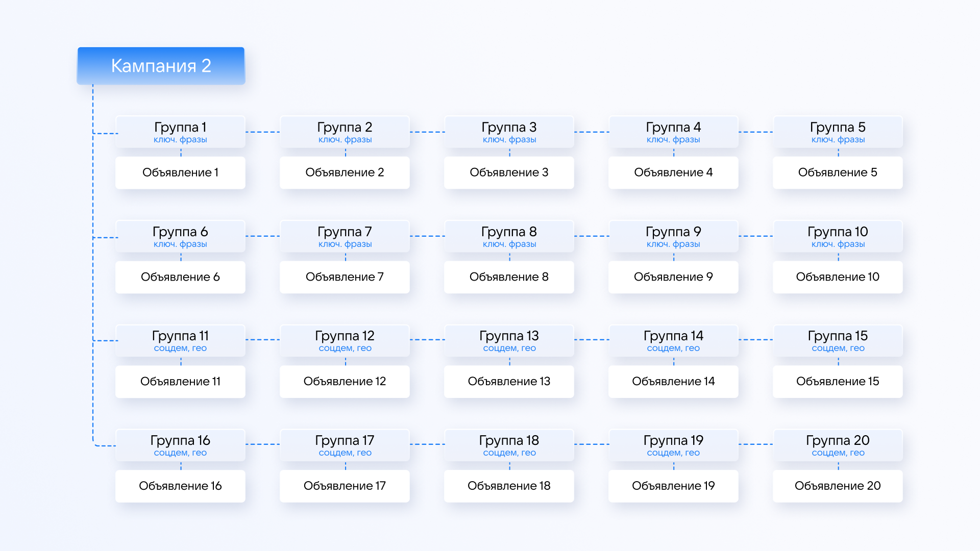This screenshot has height=551, width=980.
Task: Open the Объявление 18 card
Action: click(509, 486)
